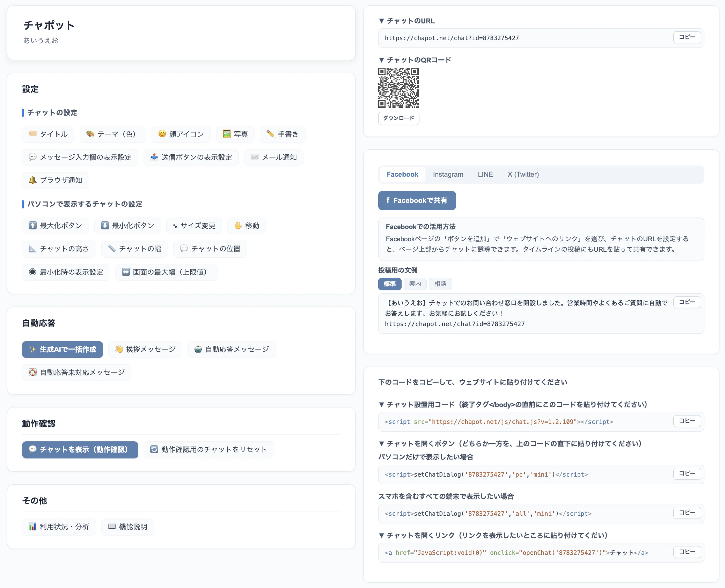Open the チャットの幅 setting
The image size is (725, 588).
coord(134,249)
